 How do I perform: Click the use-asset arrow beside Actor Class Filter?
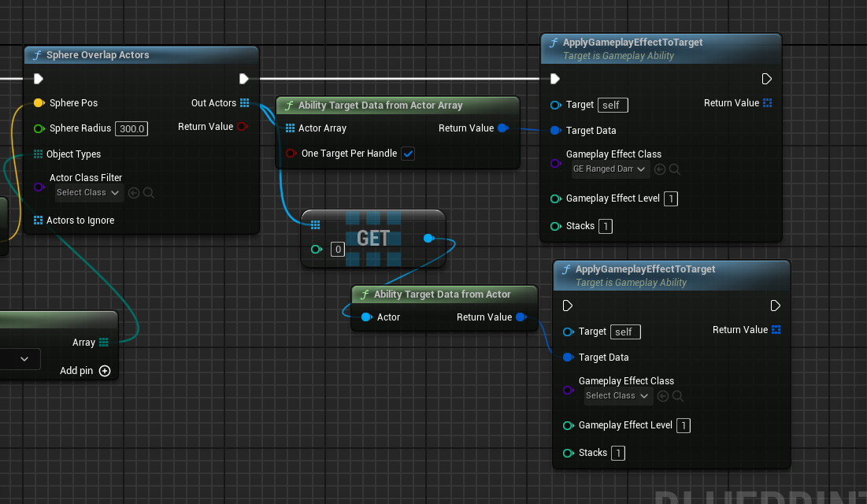pos(134,192)
